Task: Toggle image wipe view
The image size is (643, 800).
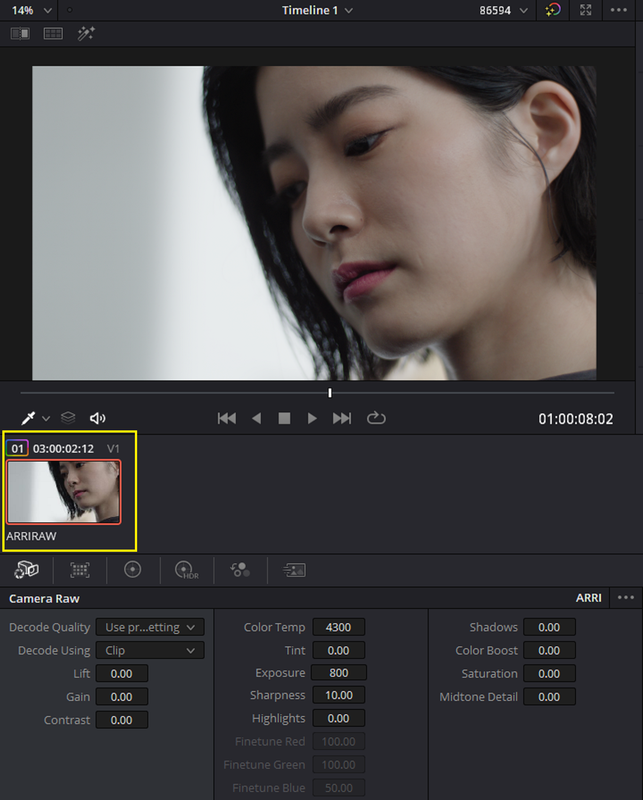Action: click(20, 34)
